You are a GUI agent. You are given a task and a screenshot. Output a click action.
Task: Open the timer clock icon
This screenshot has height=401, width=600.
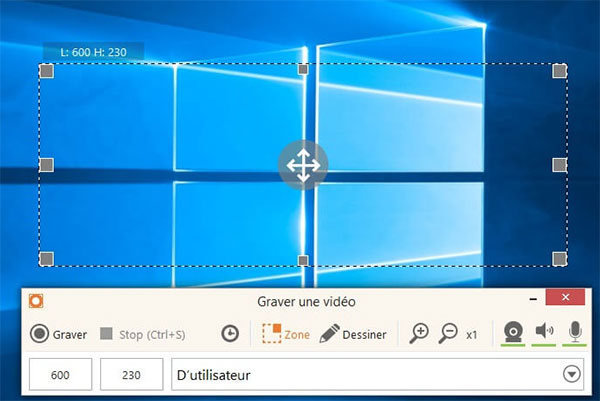click(x=230, y=334)
